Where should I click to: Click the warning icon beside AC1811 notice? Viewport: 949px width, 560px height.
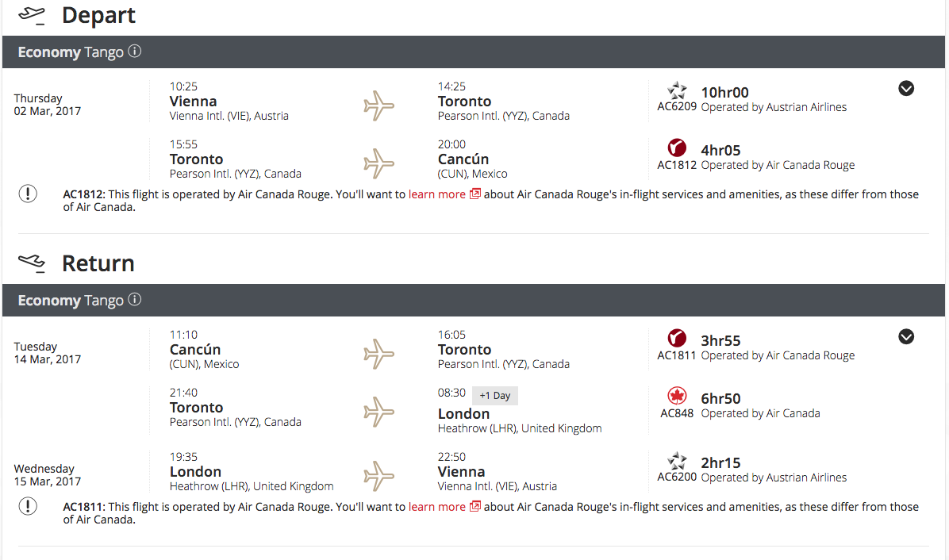(28, 506)
